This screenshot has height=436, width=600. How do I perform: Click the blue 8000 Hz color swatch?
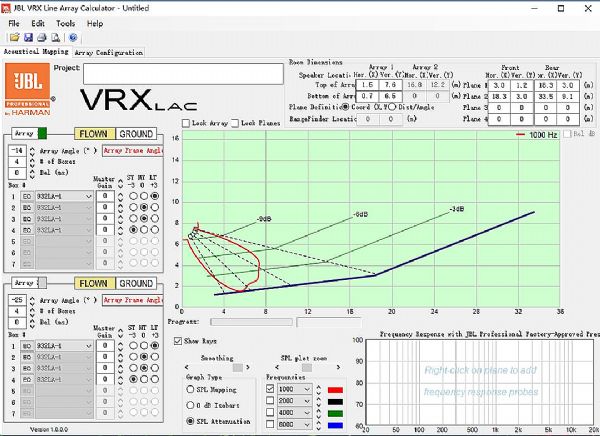[x=335, y=425]
